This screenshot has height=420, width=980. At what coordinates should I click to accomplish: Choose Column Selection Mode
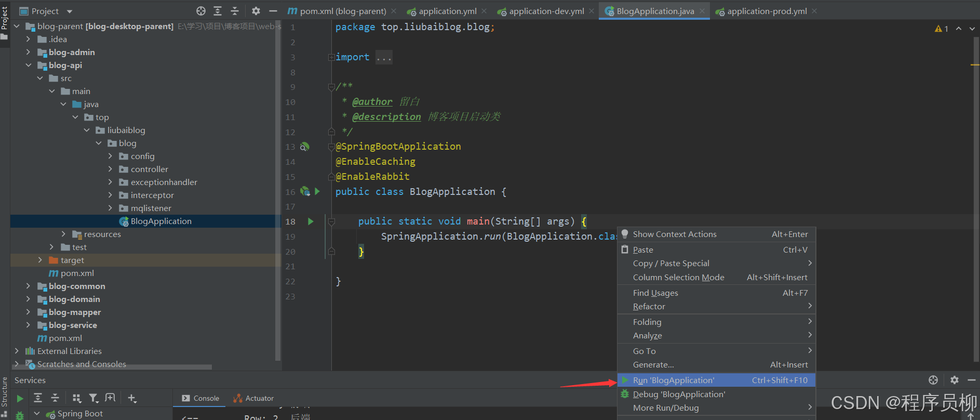pyautogui.click(x=716, y=278)
